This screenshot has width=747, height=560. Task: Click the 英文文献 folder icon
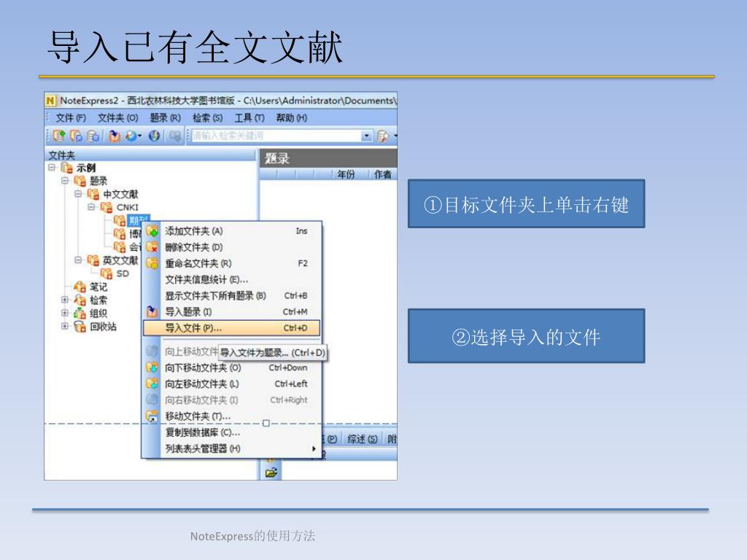click(x=93, y=260)
